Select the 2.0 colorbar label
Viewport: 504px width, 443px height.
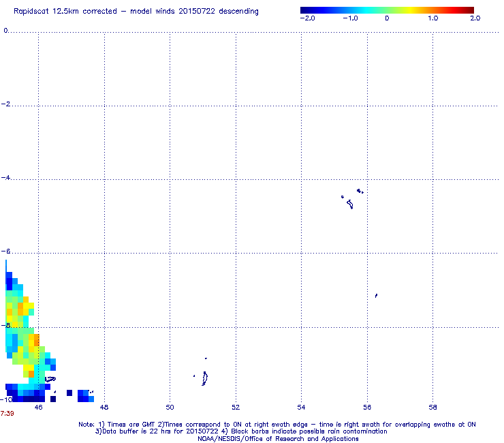pos(475,18)
